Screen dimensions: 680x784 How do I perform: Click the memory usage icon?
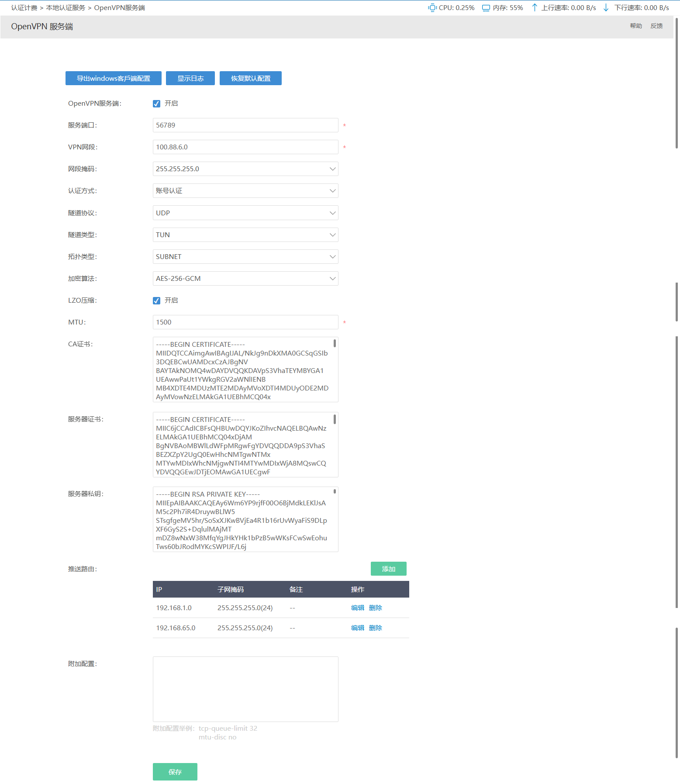click(x=486, y=8)
